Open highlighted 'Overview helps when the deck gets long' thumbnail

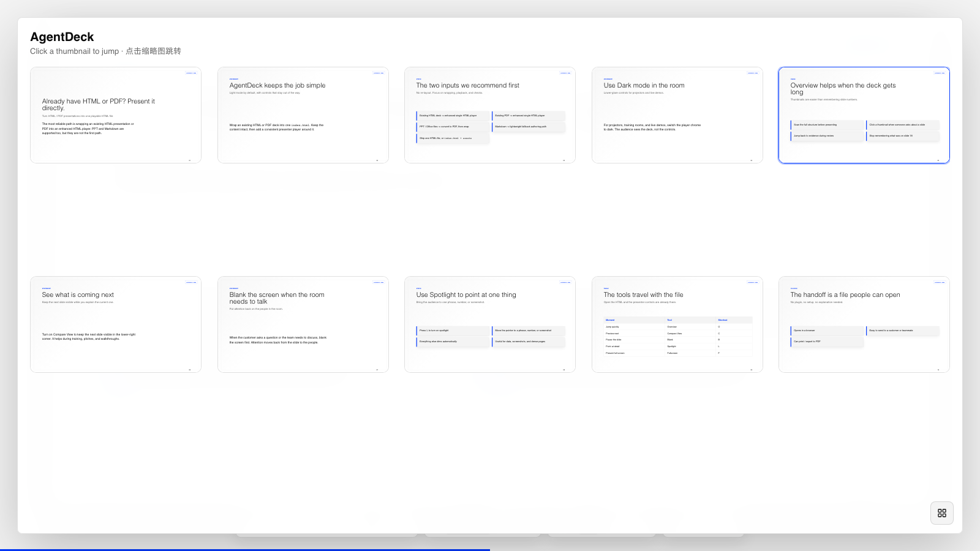coord(864,115)
